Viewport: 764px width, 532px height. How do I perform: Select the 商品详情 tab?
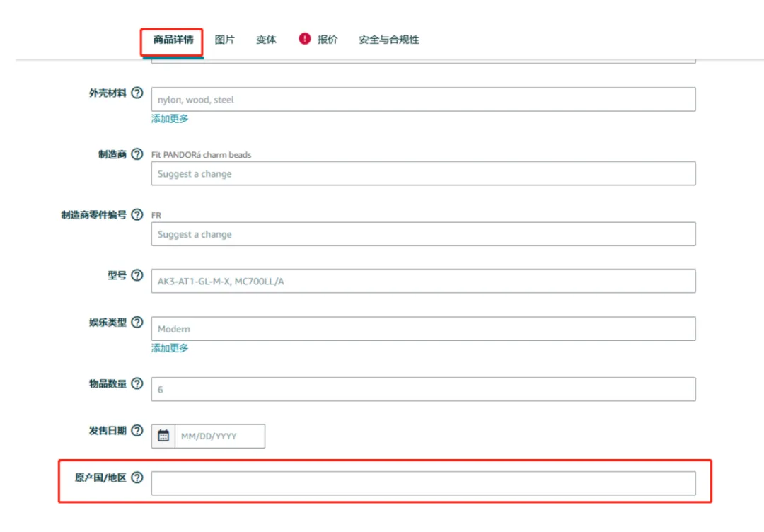tap(173, 40)
